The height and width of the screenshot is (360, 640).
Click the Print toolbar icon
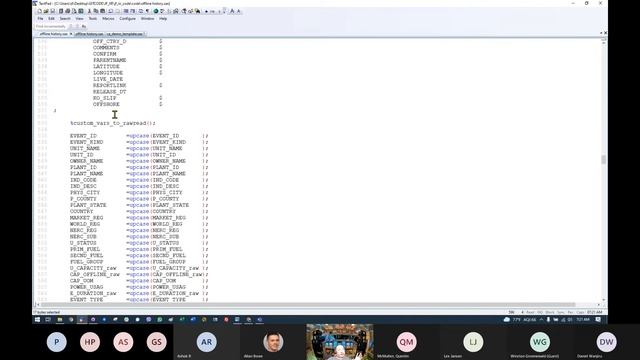pyautogui.click(x=68, y=11)
